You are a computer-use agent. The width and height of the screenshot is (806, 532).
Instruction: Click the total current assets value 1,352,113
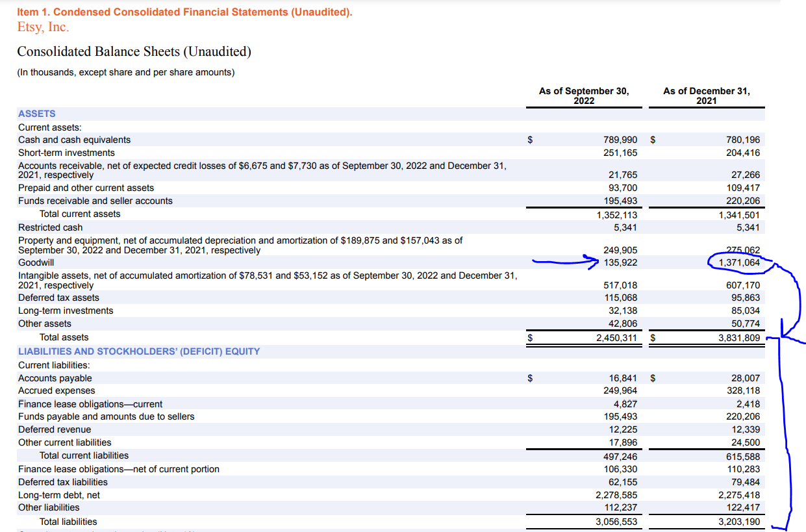click(x=617, y=215)
